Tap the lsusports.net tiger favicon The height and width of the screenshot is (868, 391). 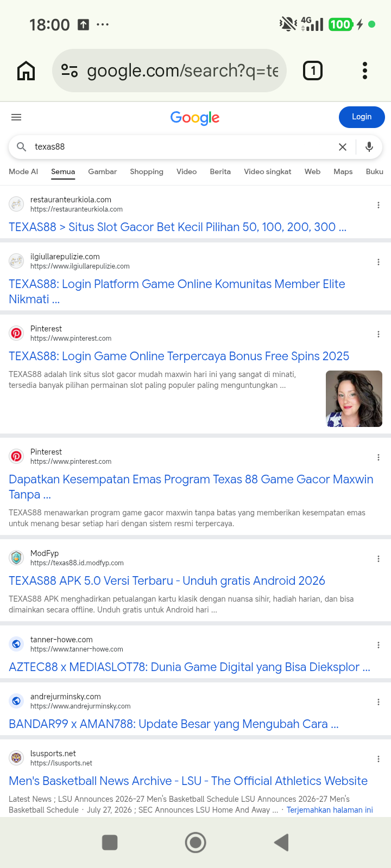(x=16, y=758)
